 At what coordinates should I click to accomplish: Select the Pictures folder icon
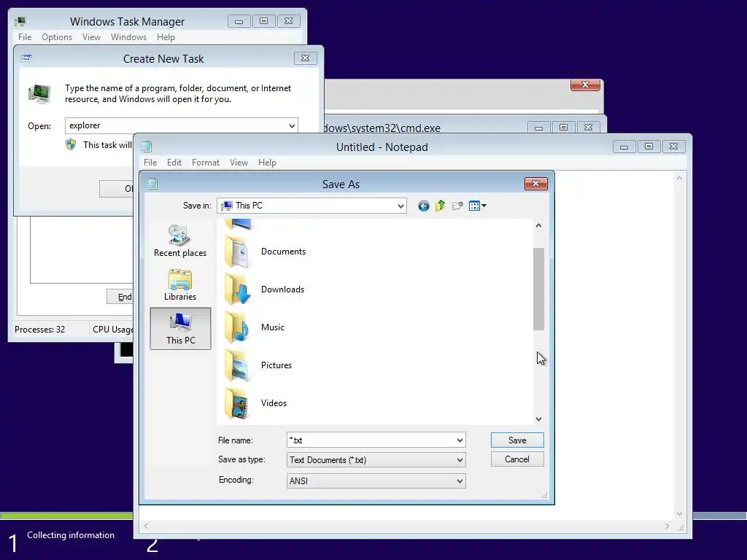tap(237, 365)
